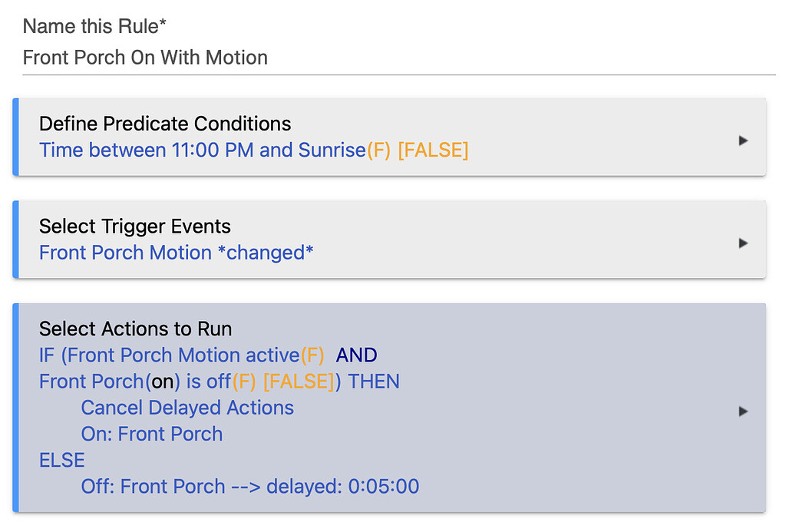Click the rule name field 'Front Porch On With Motion'

click(146, 58)
